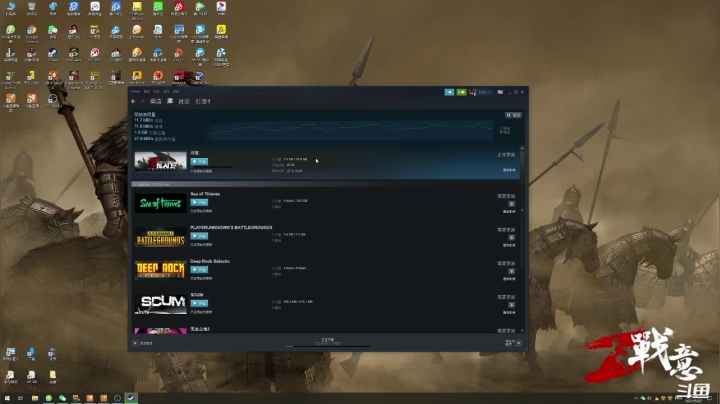Viewport: 720px width, 404px height.
Task: Click the add game plus icon
Action: click(x=135, y=343)
